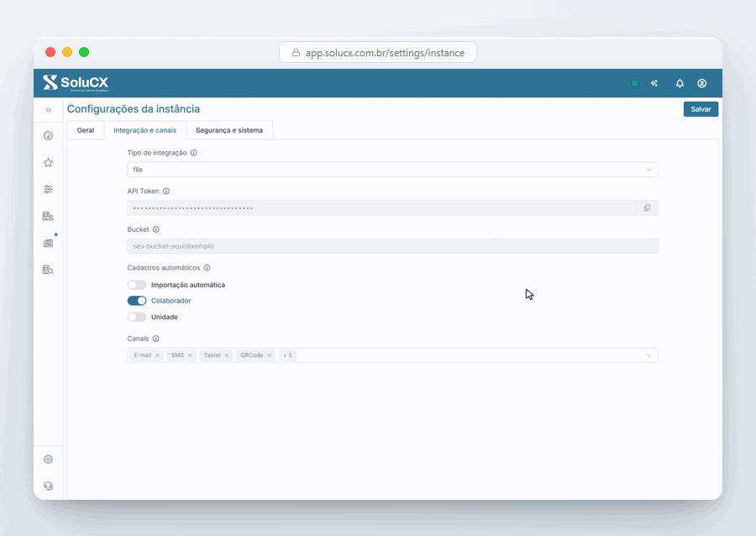Viewport: 756px width, 536px height.
Task: Enable the Unidade toggle
Action: (x=137, y=317)
